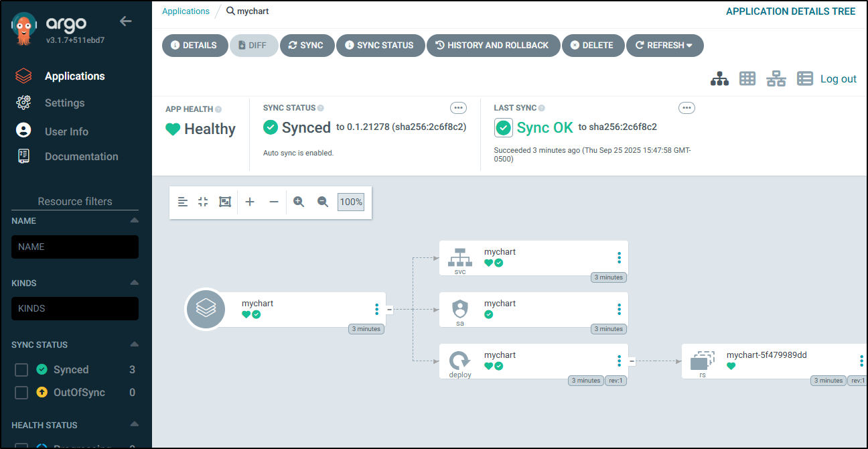Click the History and Rollback button
Screen dimensions: 868x449
(x=492, y=46)
